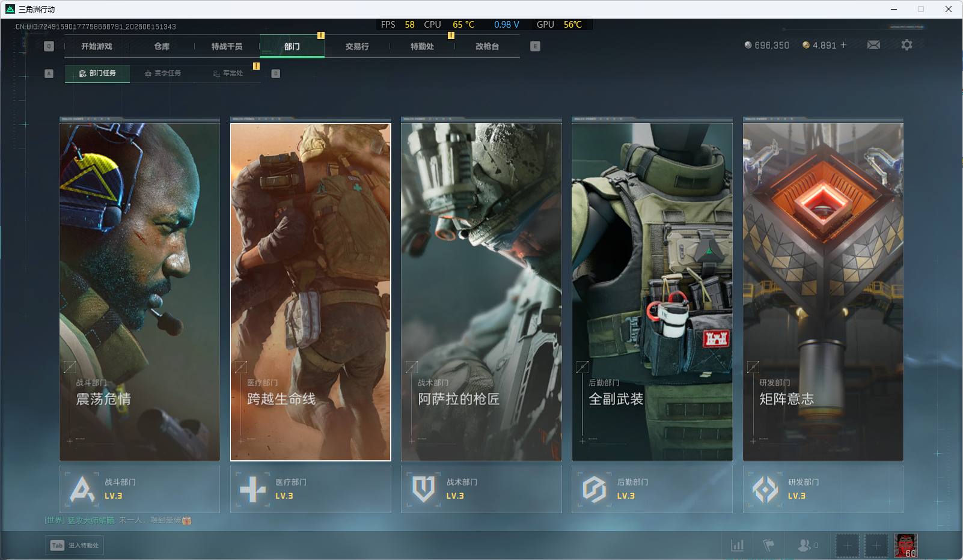Image resolution: width=963 pixels, height=560 pixels.
Task: Click the silver coin icon beside 696,350
Action: 748,45
